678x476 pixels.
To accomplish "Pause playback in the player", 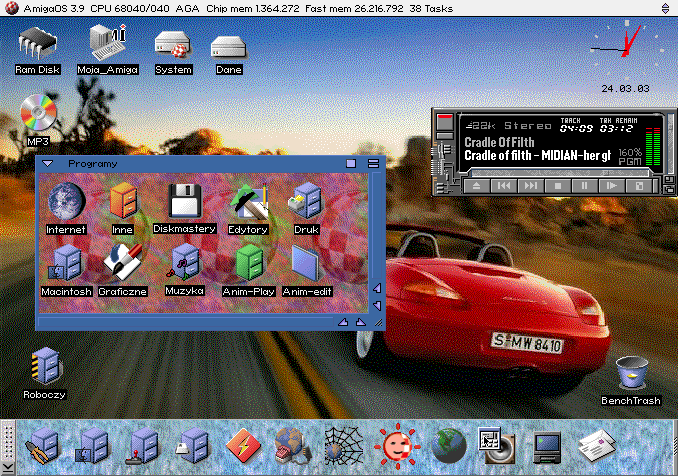I will 584,186.
